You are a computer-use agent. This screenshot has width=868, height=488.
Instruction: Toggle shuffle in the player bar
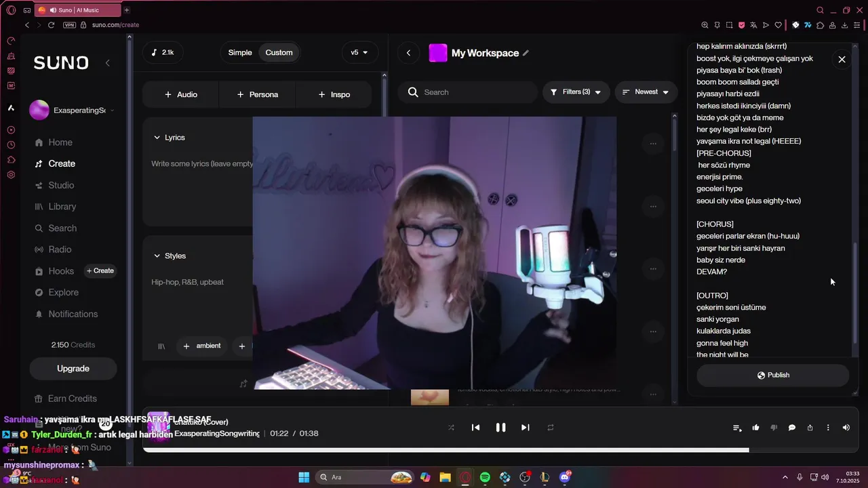click(451, 428)
